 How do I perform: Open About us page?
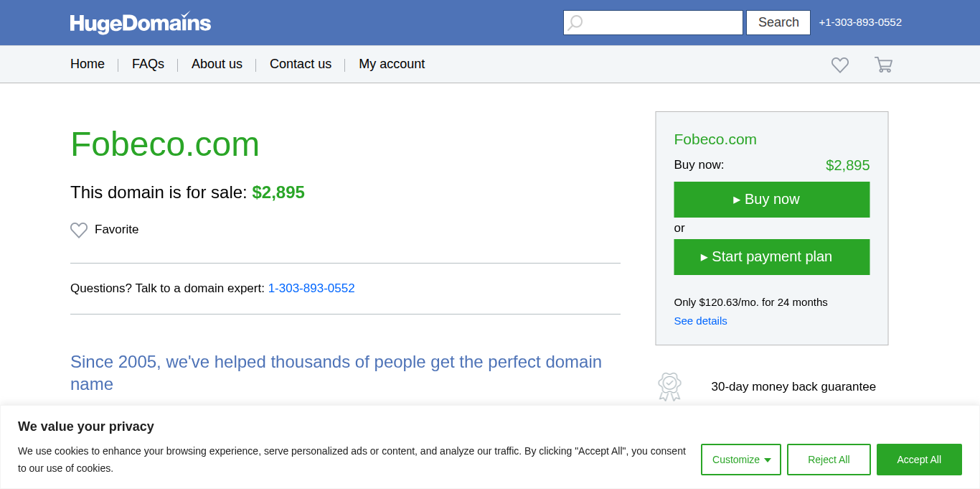tap(217, 64)
